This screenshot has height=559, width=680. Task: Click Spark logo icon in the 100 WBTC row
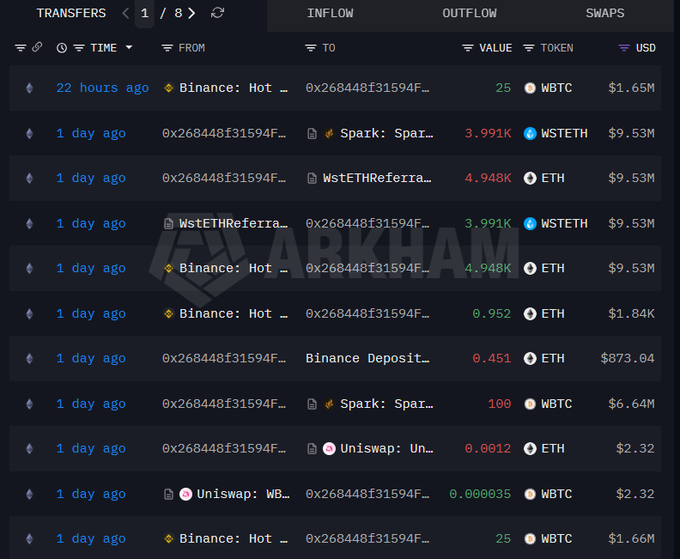click(x=329, y=404)
